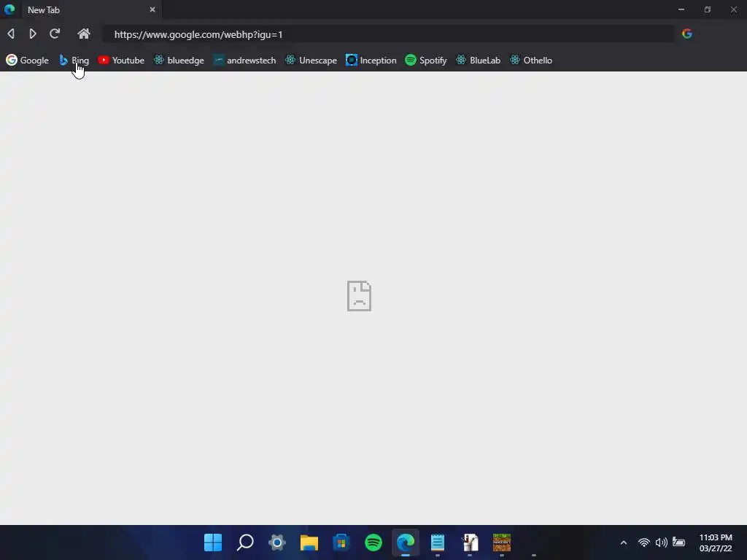
Task: Go forward using the forward arrow
Action: pyautogui.click(x=33, y=34)
